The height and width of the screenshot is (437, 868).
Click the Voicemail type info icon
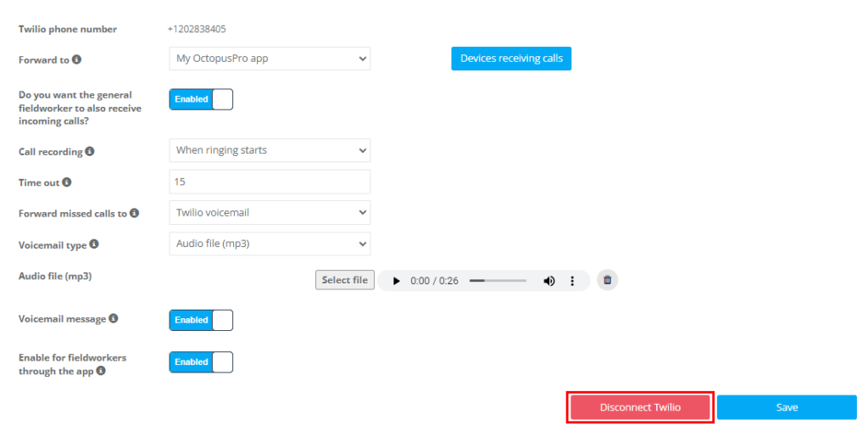94,244
